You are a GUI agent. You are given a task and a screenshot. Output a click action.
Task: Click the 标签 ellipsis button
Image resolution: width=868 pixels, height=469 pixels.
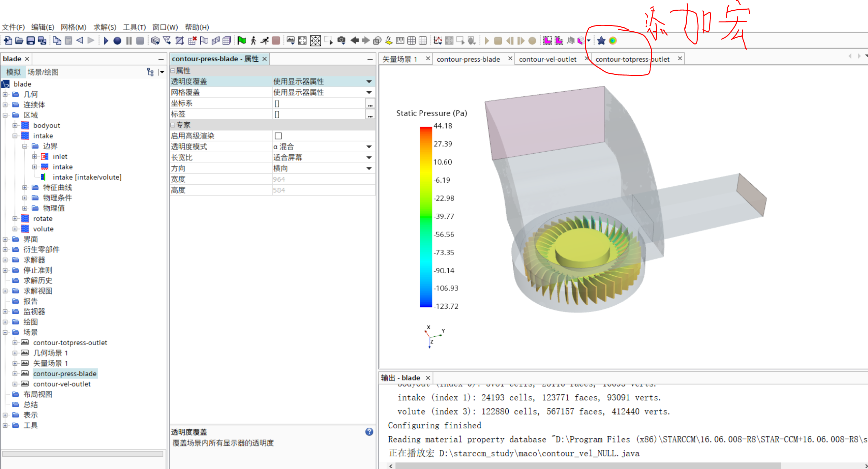click(370, 114)
